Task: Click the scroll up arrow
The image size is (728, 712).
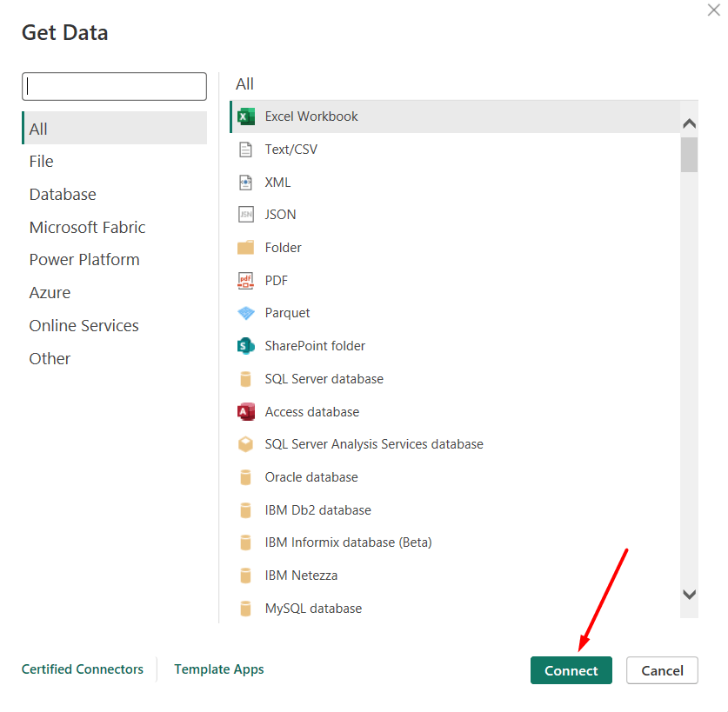Action: pos(690,123)
